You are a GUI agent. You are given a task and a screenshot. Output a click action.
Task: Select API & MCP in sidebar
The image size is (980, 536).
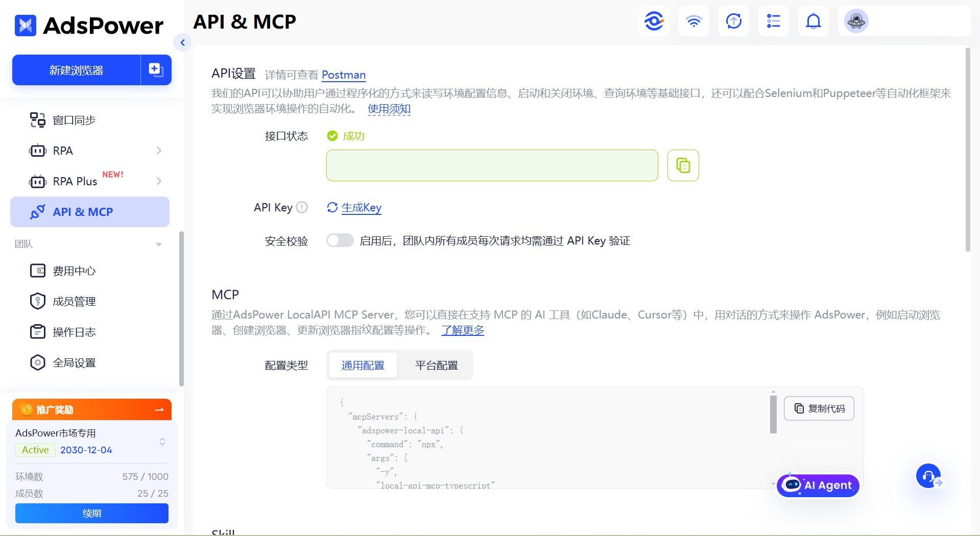[x=90, y=212]
